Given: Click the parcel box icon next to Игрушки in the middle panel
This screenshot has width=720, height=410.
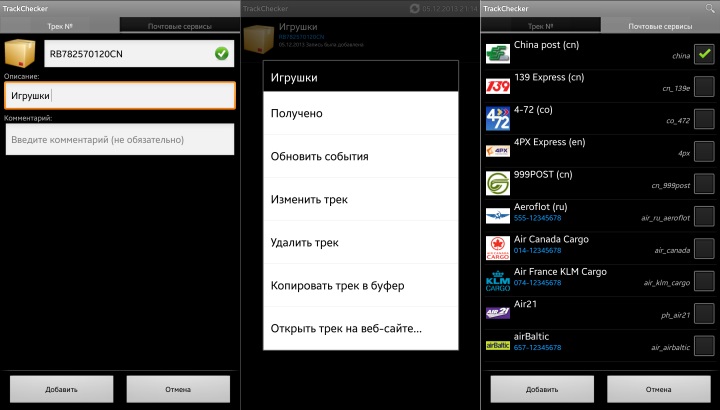Looking at the screenshot, I should 259,39.
